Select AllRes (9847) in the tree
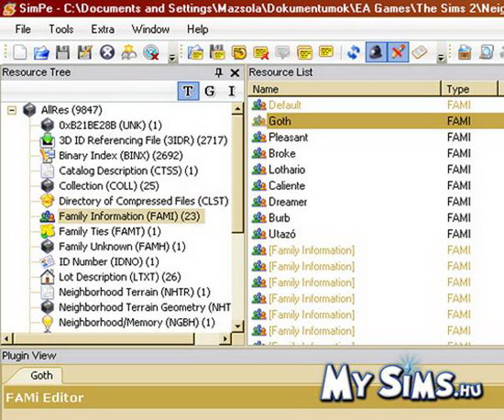The height and width of the screenshot is (420, 504). 71,110
